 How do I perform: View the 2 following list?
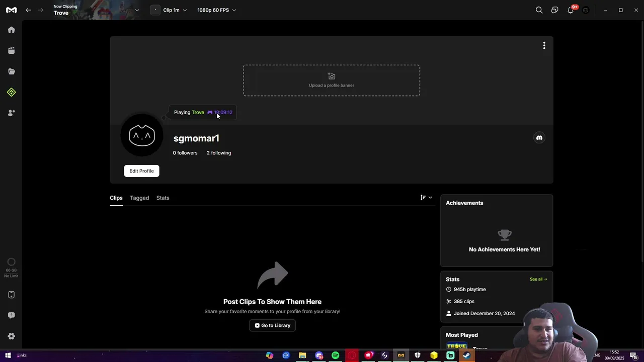point(219,153)
